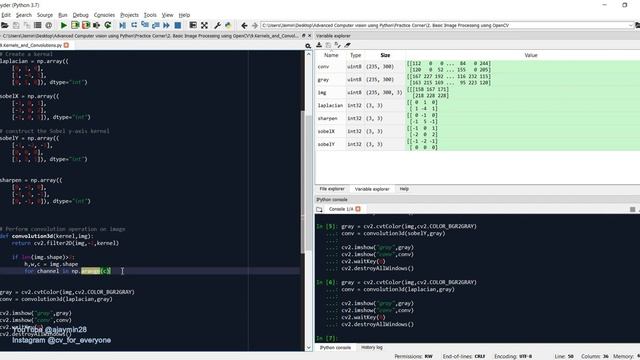The width and height of the screenshot is (640, 360).
Task: Sort variables by the Type column
Action: (x=356, y=55)
